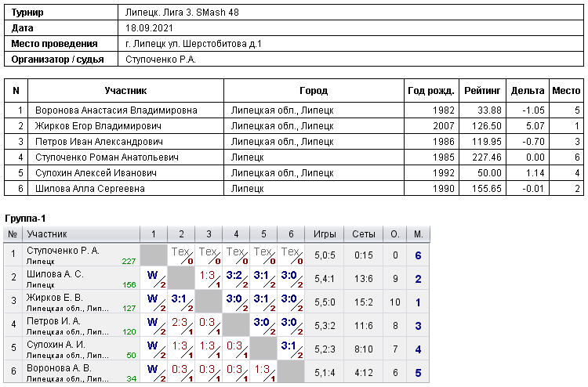Select participant 'Жирков Егор Владимирович'
Viewport: 588px width, 387px height.
[x=98, y=126]
